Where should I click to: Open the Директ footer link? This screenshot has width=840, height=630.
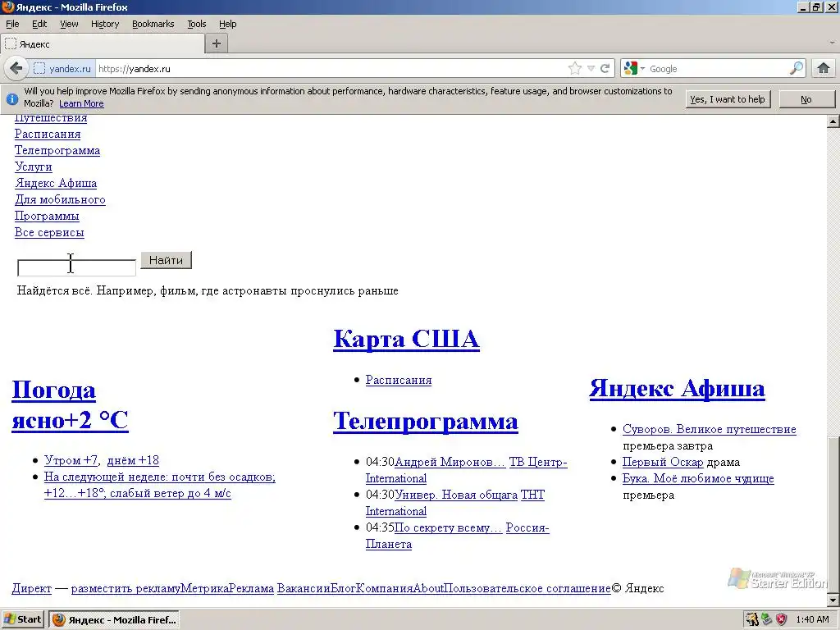[x=32, y=588]
